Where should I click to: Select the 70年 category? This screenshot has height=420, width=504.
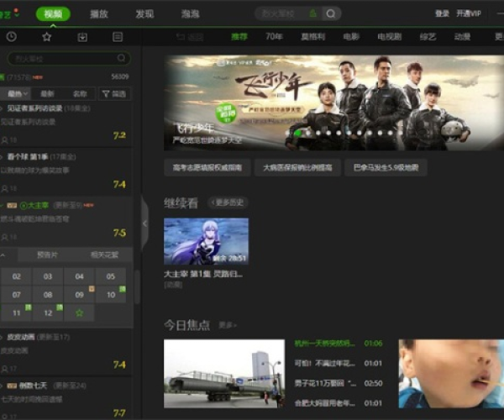click(x=274, y=37)
